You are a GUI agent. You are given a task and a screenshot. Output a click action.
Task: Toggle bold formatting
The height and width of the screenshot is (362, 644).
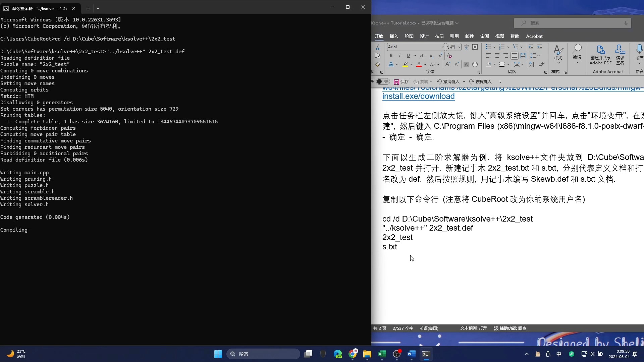(391, 56)
